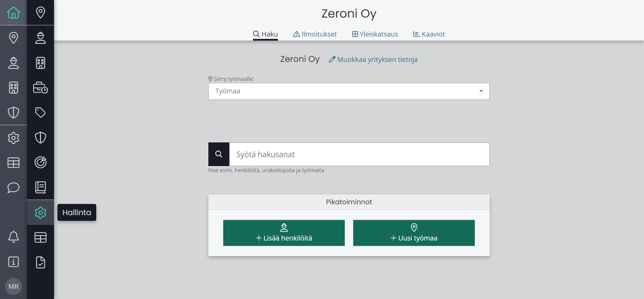Open the table icon in the gray sidebar
Viewport: 644px width, 299px height.
coord(14,163)
